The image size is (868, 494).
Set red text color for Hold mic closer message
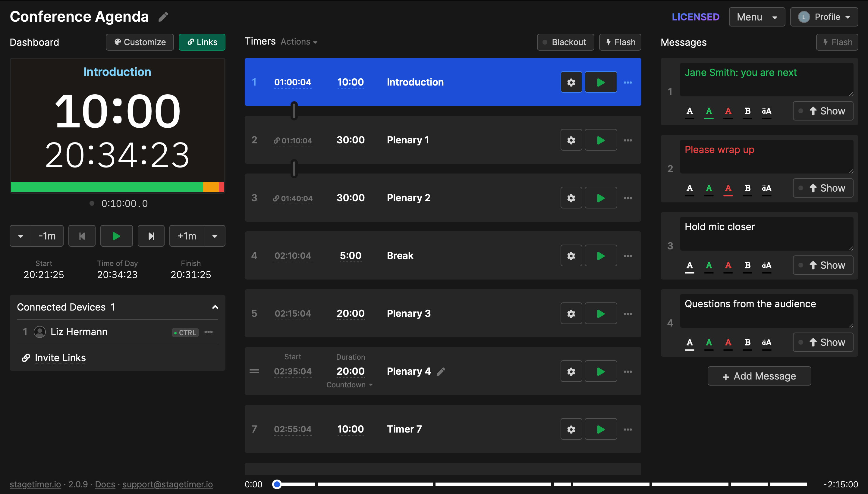[x=728, y=266]
